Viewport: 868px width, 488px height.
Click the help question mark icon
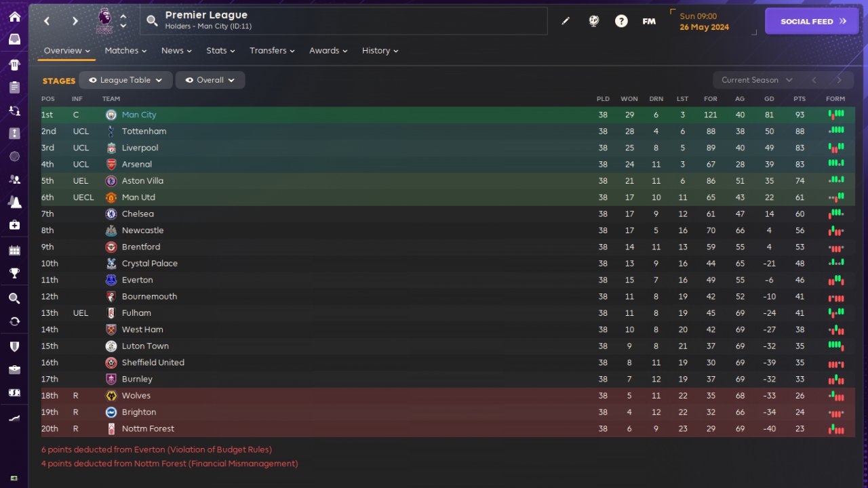pos(621,21)
